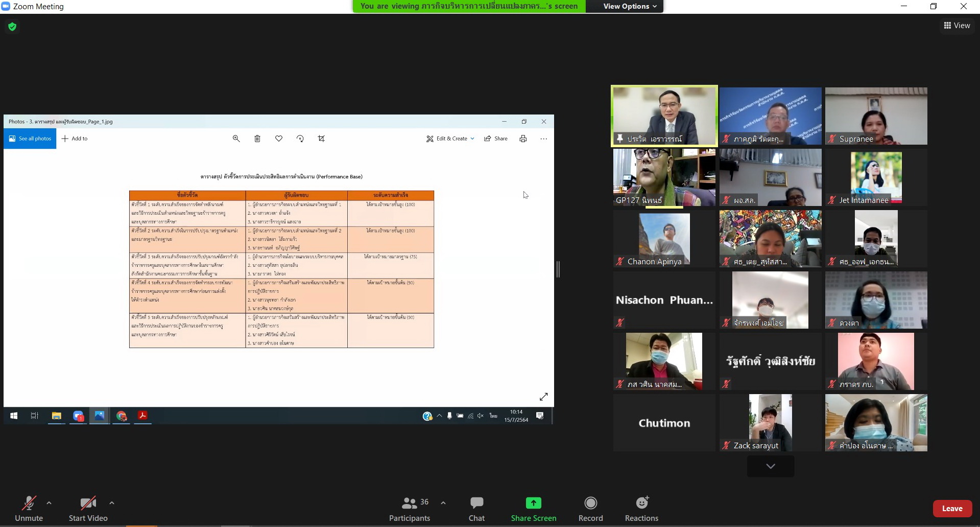
Task: Open Windows Start menu in shared screen
Action: (14, 416)
